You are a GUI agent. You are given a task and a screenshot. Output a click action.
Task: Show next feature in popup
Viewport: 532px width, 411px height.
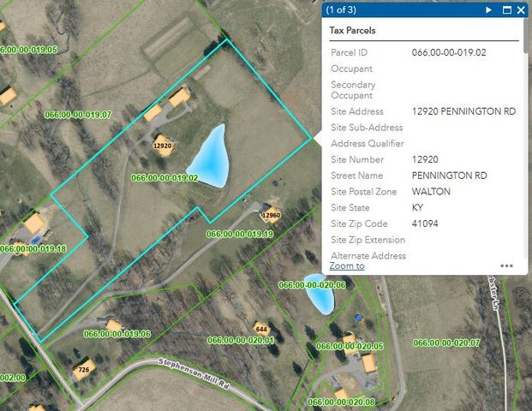[488, 9]
